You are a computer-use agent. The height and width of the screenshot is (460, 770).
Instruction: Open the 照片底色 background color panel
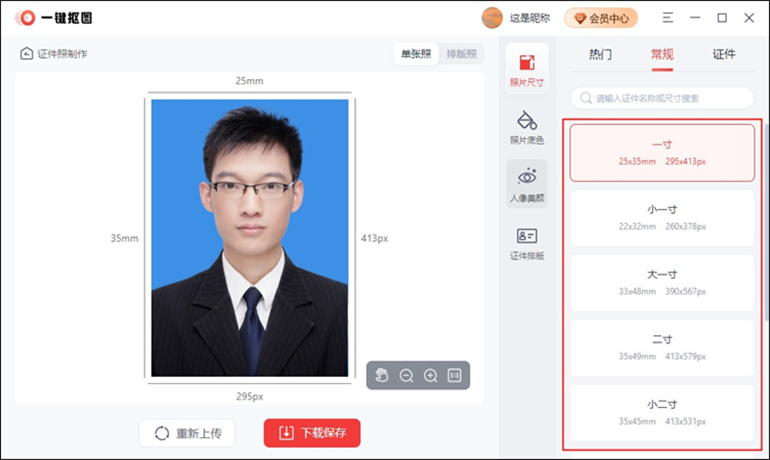pyautogui.click(x=527, y=128)
